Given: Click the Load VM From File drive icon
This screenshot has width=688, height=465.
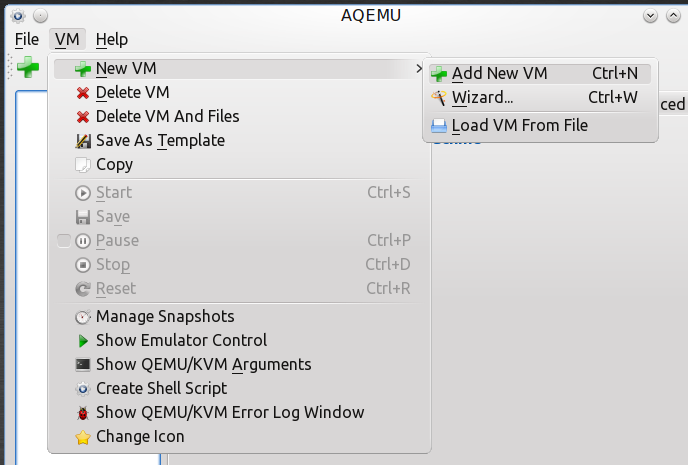Looking at the screenshot, I should point(439,126).
